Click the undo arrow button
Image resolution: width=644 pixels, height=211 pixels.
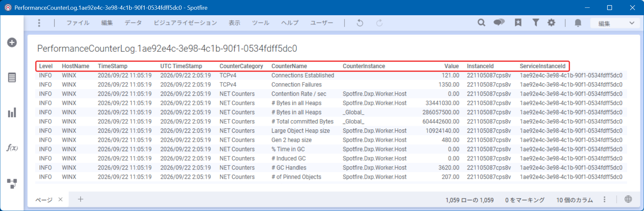click(360, 23)
